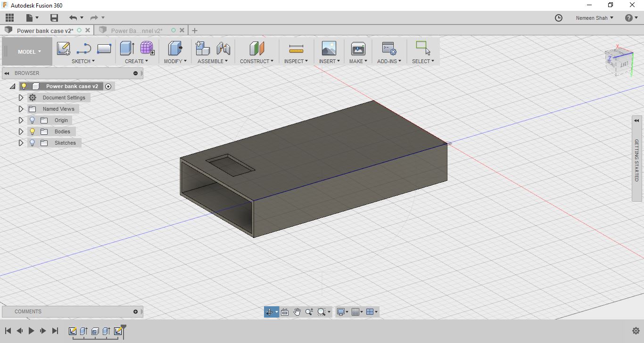Image resolution: width=644 pixels, height=343 pixels.
Task: Select the Measure tool
Action: pos(296,48)
